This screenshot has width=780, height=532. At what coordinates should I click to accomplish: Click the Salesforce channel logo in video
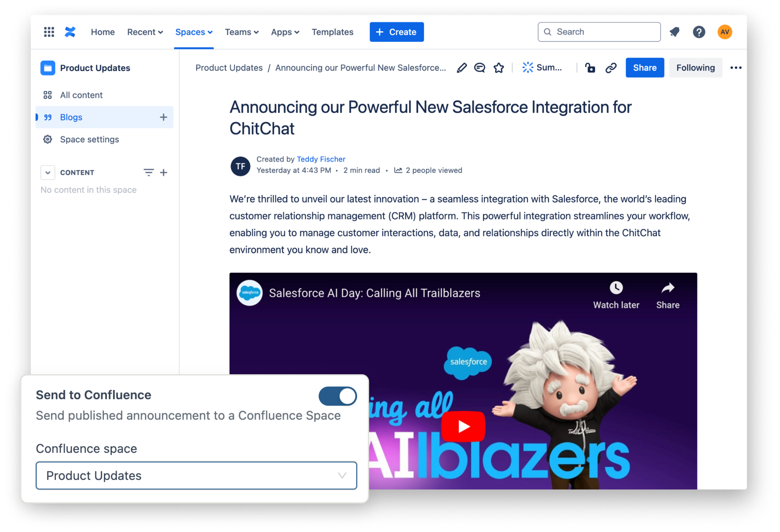point(249,293)
